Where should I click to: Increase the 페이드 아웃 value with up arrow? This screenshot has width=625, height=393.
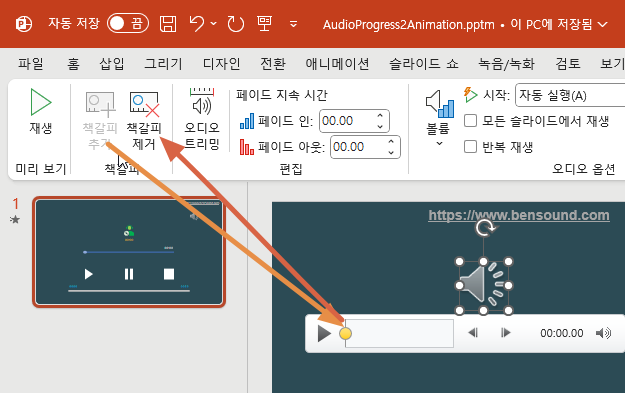391,141
